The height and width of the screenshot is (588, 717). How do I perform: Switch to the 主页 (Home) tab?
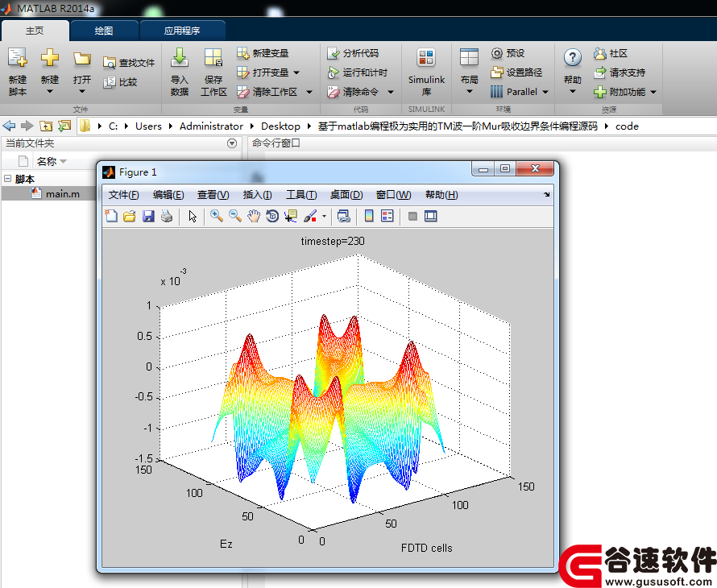(35, 31)
